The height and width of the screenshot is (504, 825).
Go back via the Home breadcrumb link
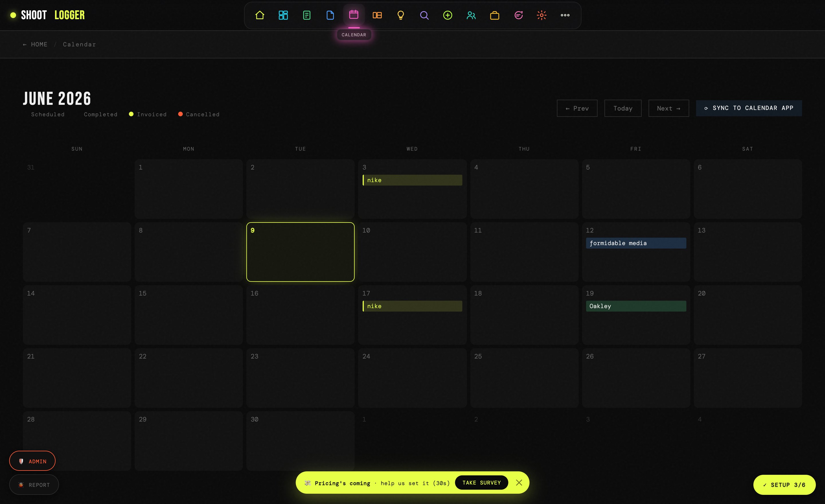[35, 44]
